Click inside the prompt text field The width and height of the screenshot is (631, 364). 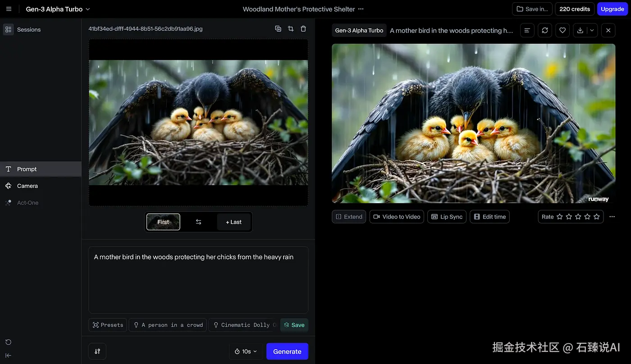[198, 280]
